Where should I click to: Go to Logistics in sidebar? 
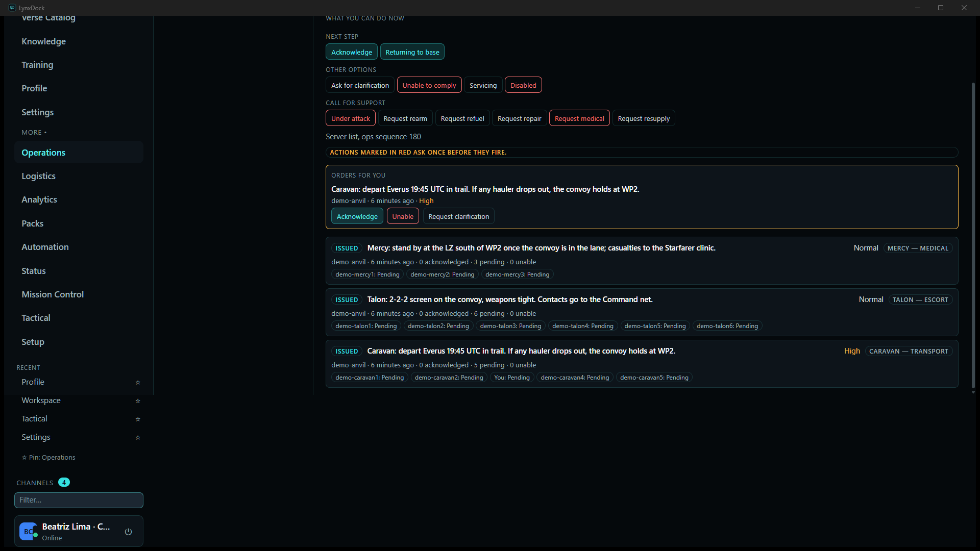click(x=79, y=176)
